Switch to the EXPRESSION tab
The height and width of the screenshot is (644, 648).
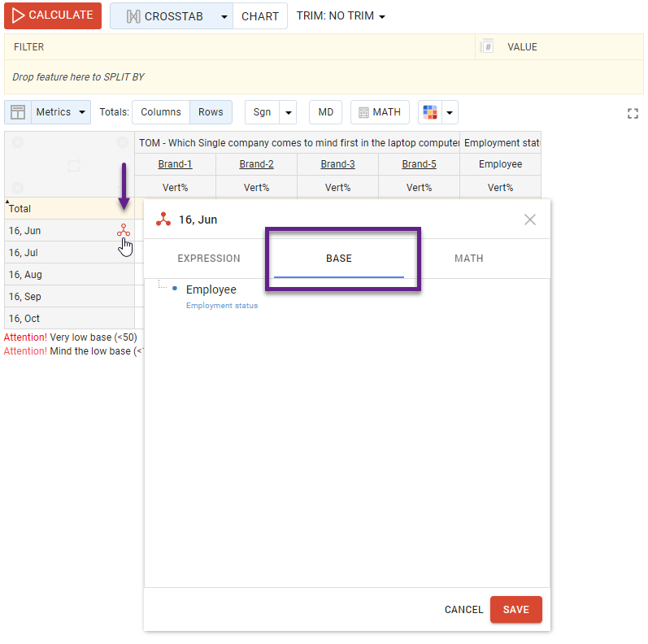click(x=209, y=259)
